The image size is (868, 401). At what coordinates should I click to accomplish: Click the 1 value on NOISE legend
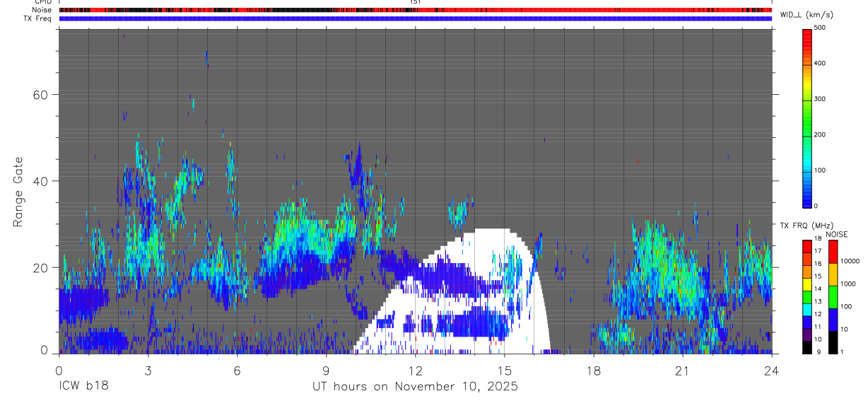(841, 351)
